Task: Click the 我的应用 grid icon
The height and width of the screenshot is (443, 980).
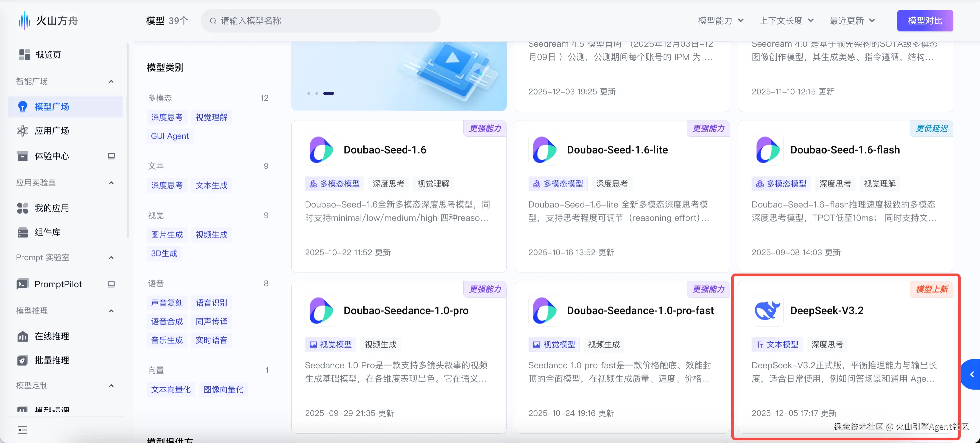Action: [22, 208]
